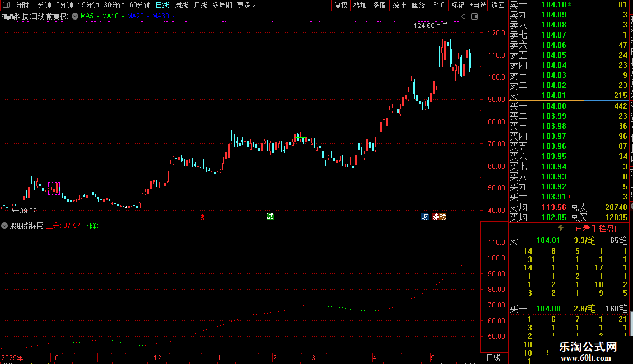Click the blue 财 marker on chart
The image size is (633, 364).
(x=425, y=217)
